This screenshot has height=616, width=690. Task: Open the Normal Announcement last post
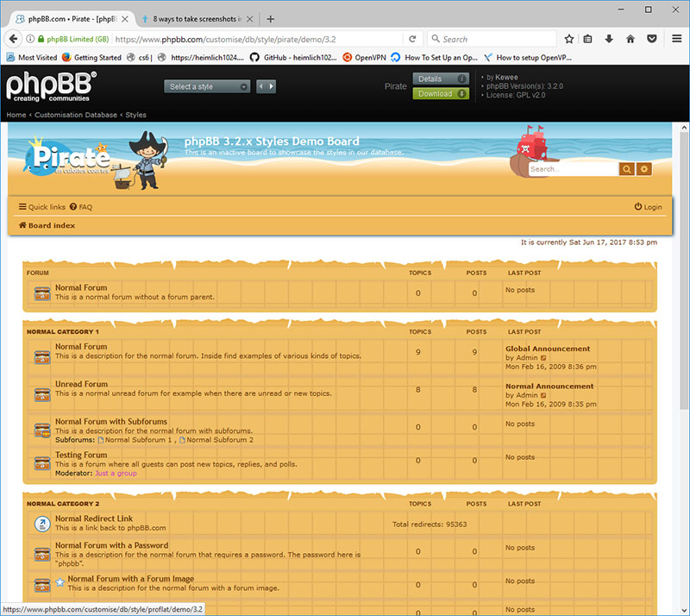click(x=549, y=387)
